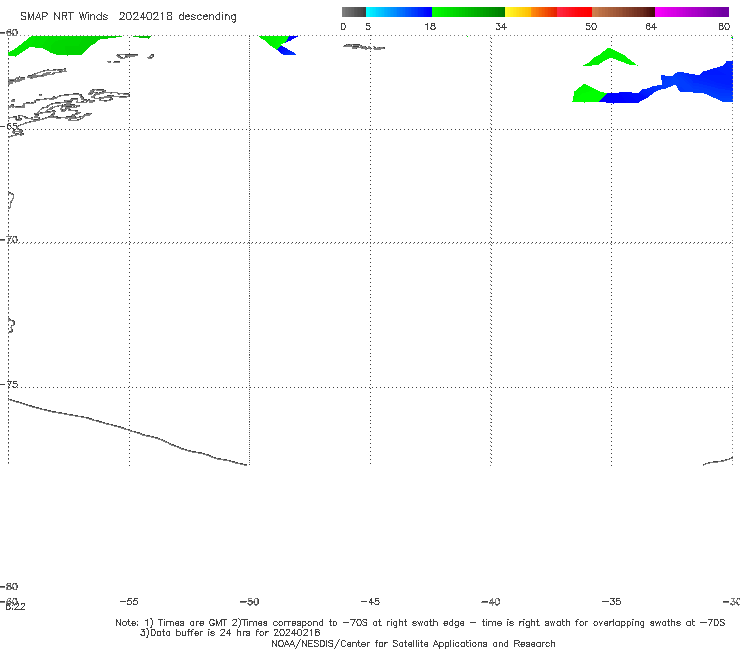This screenshot has height=650, width=740.
Task: Click the -65 latitude axis label
Action: (x=9, y=127)
